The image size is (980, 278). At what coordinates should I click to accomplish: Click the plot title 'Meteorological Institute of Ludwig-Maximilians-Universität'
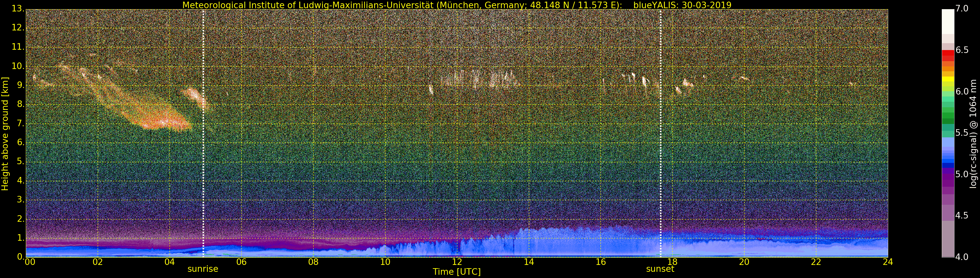308,5
